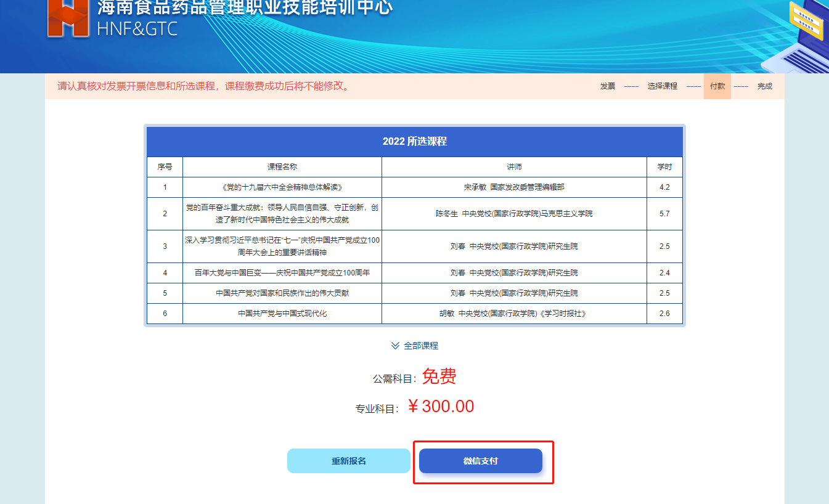Go to the 选择课程 step
Viewport: 829px width, 504px height.
click(x=662, y=86)
